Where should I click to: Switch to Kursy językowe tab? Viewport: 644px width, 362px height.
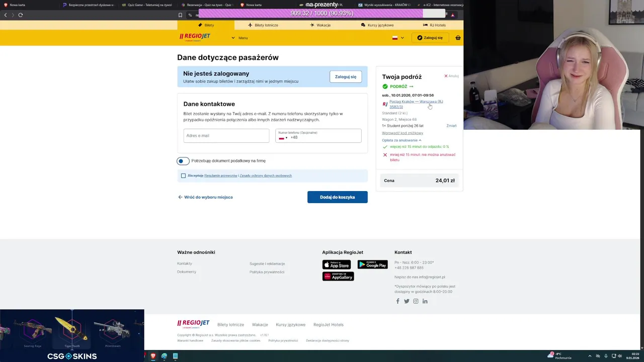pos(377,25)
